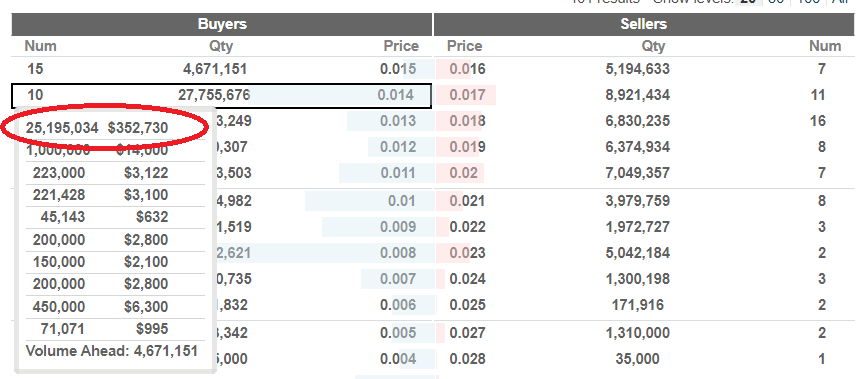The image size is (865, 379).
Task: Select the Qty column header under Buyers
Action: tap(221, 46)
